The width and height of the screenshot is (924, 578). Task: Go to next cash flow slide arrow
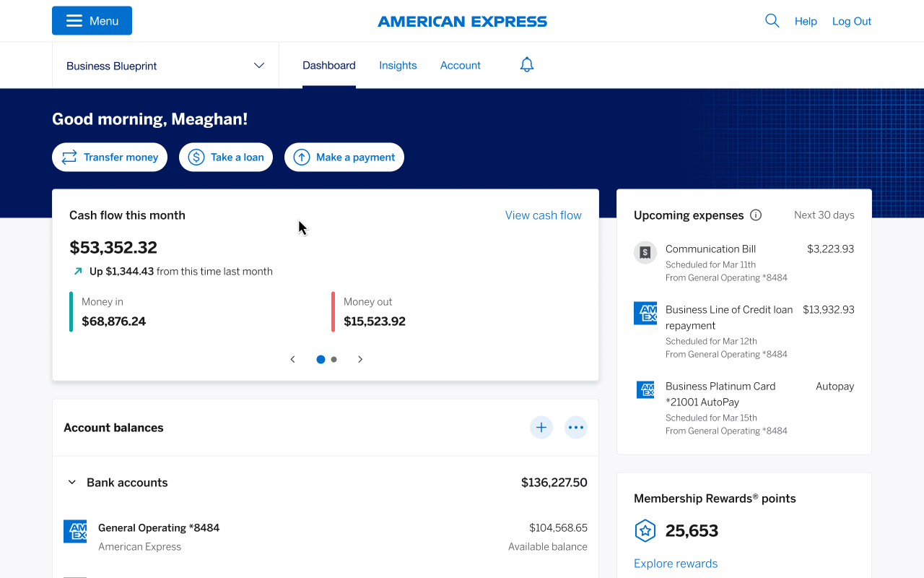click(x=360, y=359)
